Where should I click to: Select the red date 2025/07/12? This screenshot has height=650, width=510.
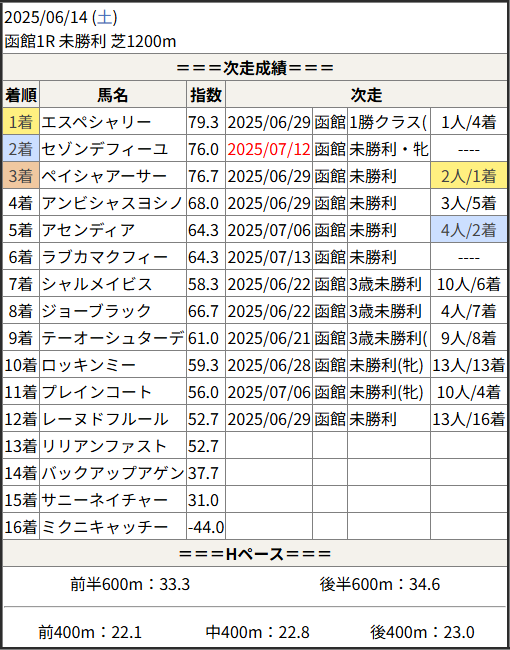pyautogui.click(x=269, y=149)
